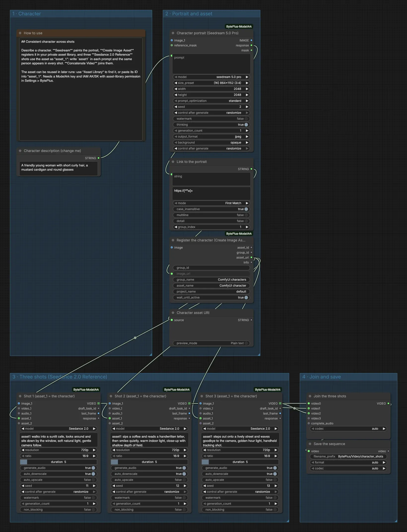Image resolution: width=407 pixels, height=532 pixels.
Task: Click BytePlus-ModelArk badge above Character portrait
Action: point(239,27)
